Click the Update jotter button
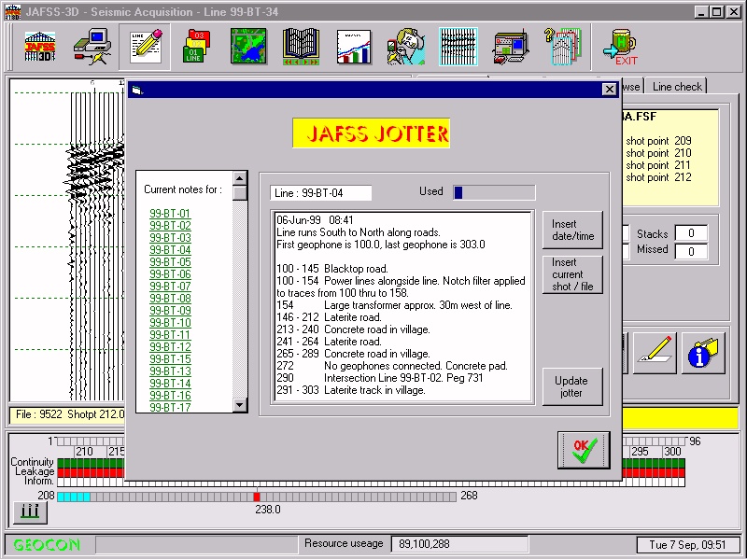 [x=572, y=386]
